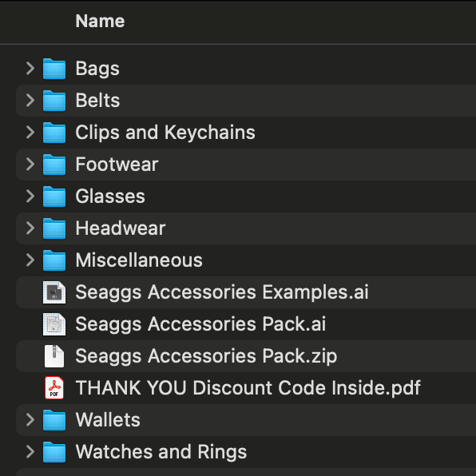The height and width of the screenshot is (476, 476).
Task: Click the 'Clips and Keychains' name text
Action: pyautogui.click(x=165, y=133)
